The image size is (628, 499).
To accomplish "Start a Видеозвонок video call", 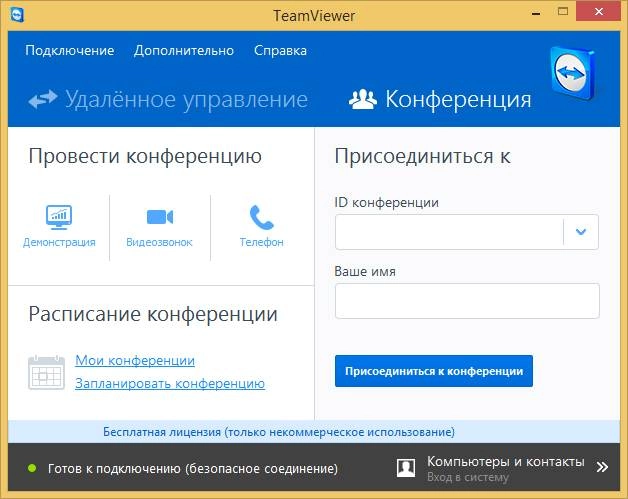I will [159, 226].
